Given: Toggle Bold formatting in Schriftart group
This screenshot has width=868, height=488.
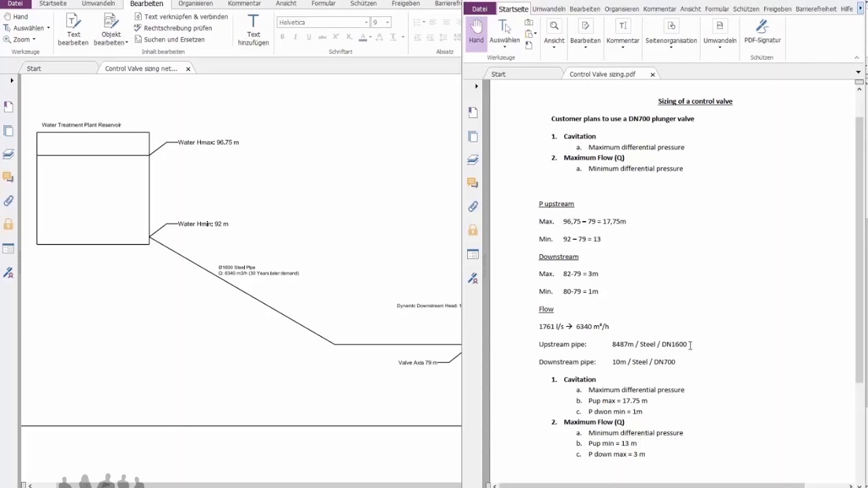Looking at the screenshot, I should click(x=282, y=37).
